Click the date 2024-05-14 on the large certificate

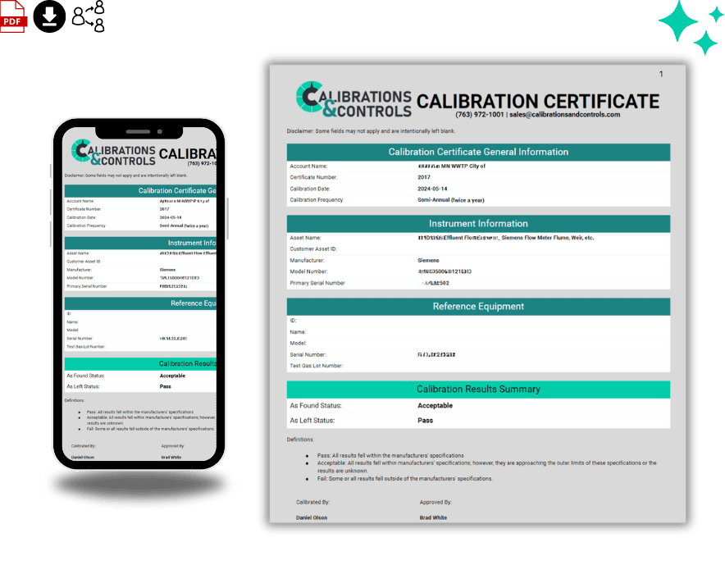[x=432, y=189]
